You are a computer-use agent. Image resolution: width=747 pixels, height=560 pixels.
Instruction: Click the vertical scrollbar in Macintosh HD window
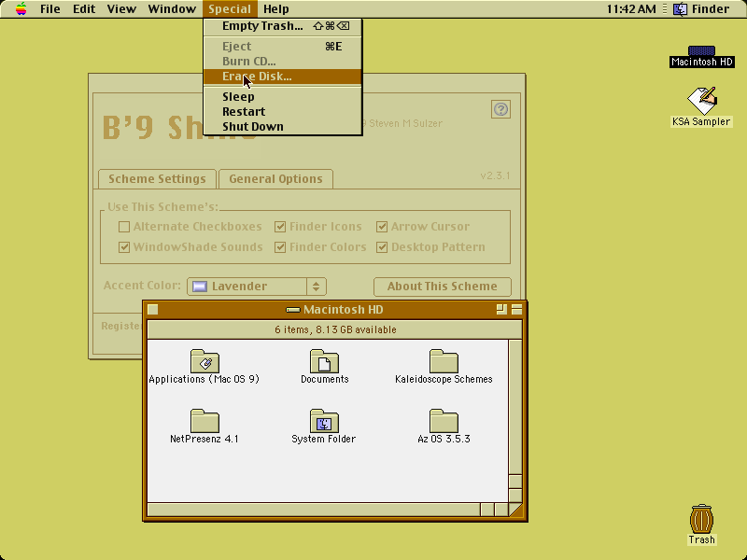tap(515, 421)
